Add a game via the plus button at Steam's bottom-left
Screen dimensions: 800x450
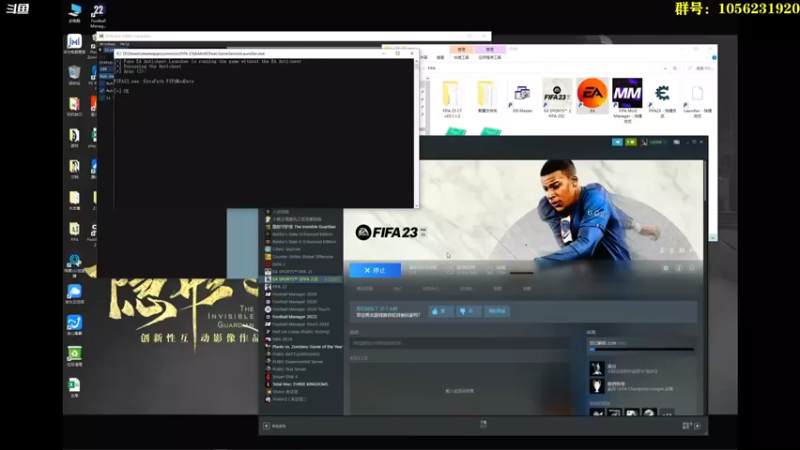coord(266,426)
